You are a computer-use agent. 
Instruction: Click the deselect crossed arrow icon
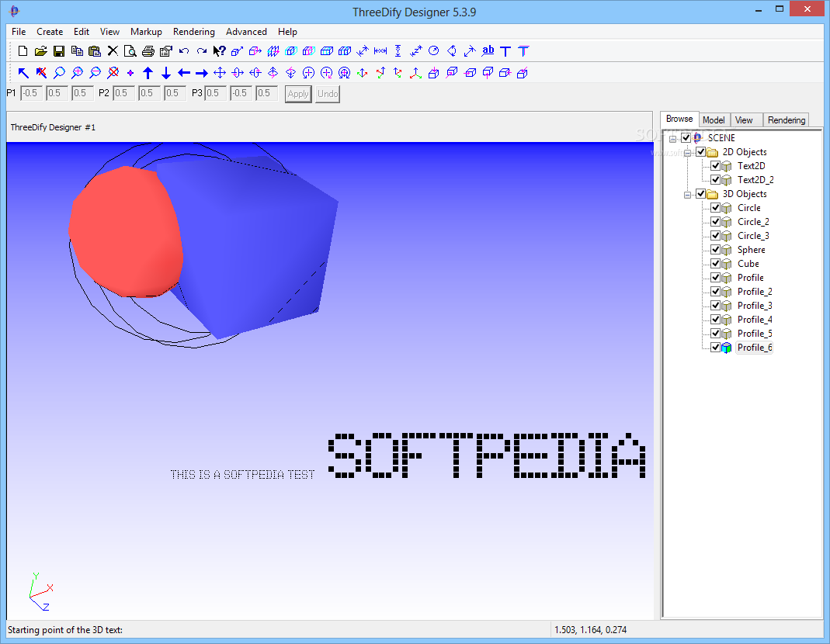pyautogui.click(x=41, y=73)
